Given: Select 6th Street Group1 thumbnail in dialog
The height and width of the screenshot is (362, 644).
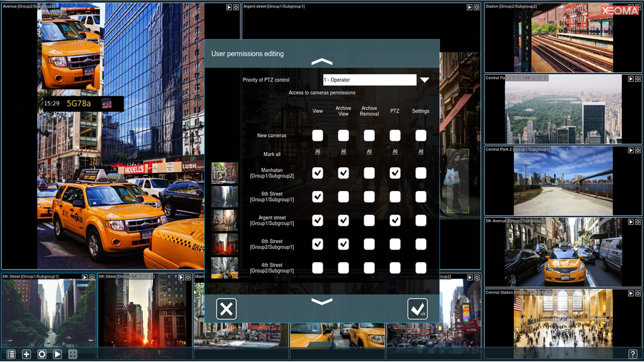Looking at the screenshot, I should pos(225,197).
